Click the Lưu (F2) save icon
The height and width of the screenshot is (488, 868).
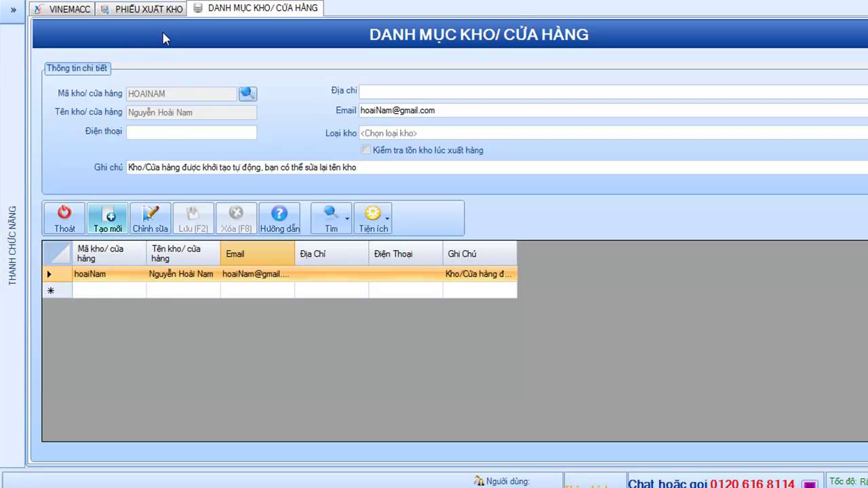pyautogui.click(x=193, y=218)
